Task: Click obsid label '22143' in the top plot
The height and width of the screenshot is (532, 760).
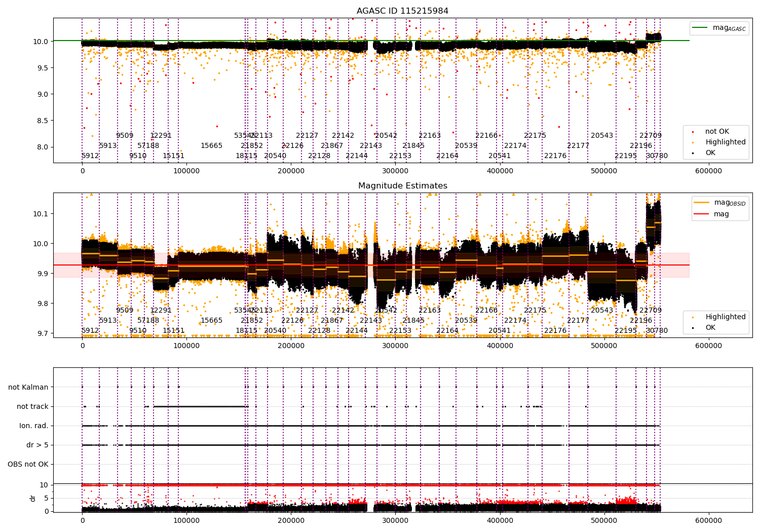Action: tap(371, 146)
